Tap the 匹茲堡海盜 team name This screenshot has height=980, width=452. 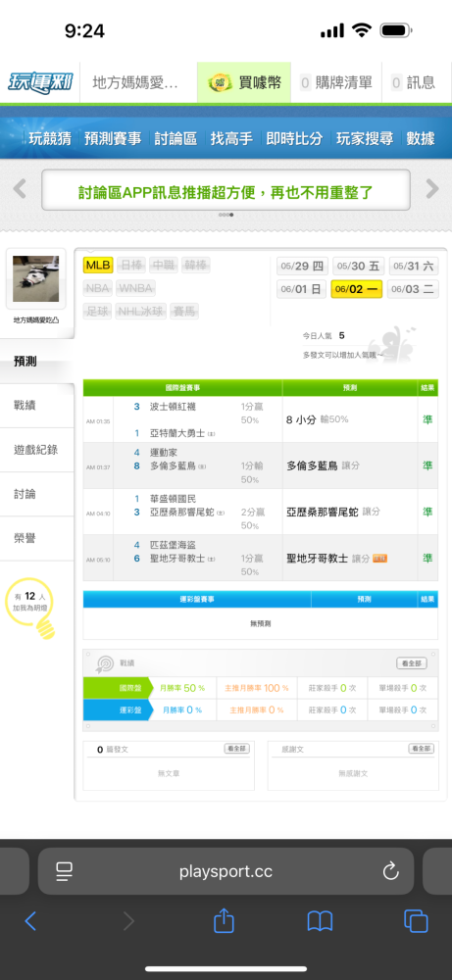coord(173,544)
